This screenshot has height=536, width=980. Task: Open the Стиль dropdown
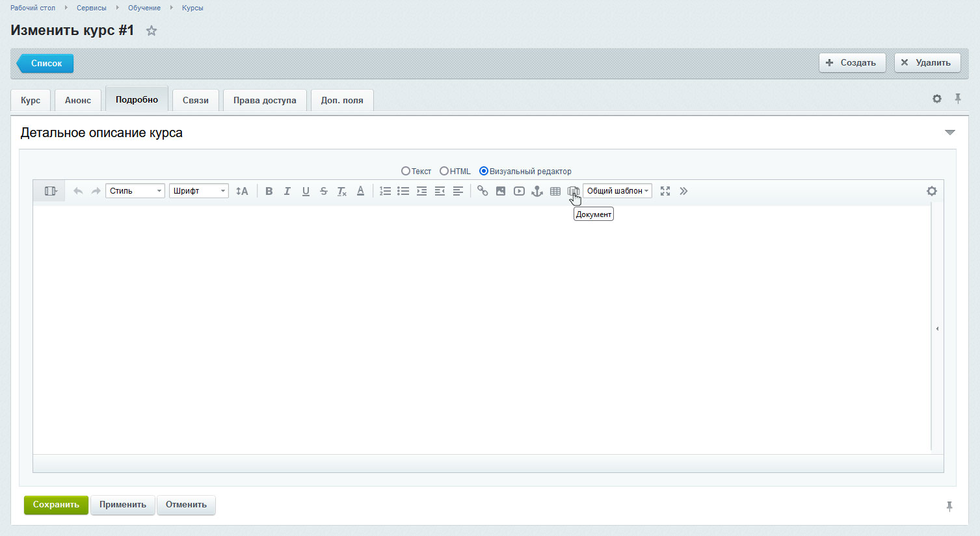[x=135, y=191]
